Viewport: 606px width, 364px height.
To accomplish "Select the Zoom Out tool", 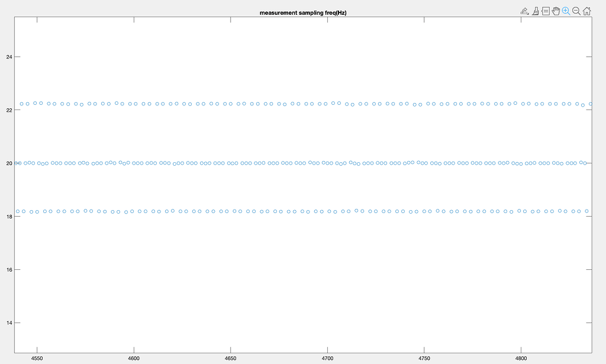I will pos(576,11).
